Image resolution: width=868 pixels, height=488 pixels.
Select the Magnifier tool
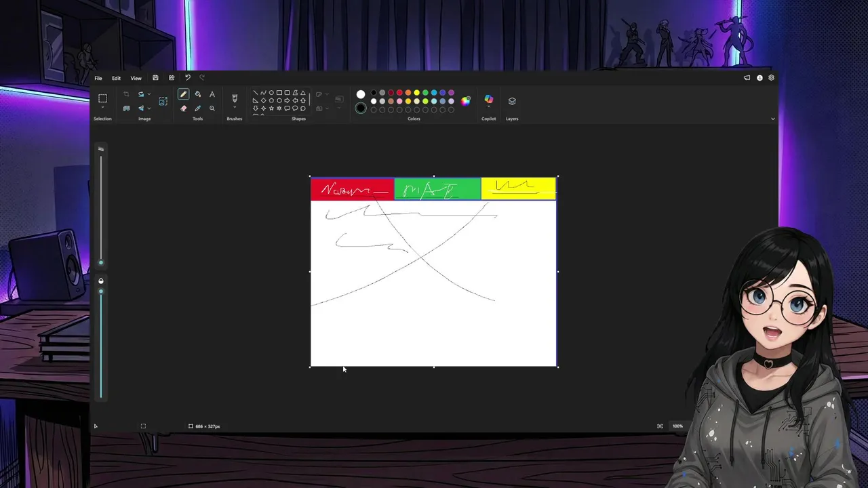tap(212, 108)
